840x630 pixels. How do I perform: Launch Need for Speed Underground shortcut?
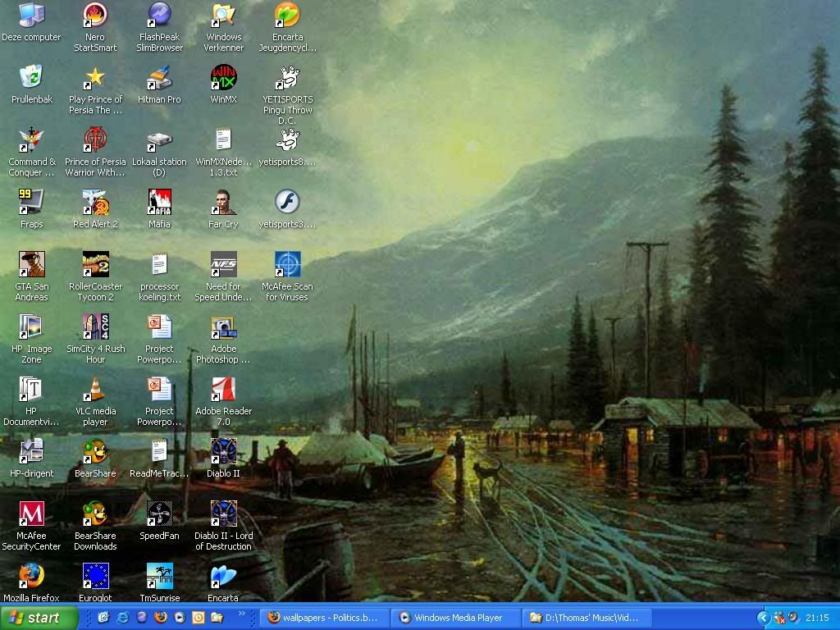coord(223,264)
